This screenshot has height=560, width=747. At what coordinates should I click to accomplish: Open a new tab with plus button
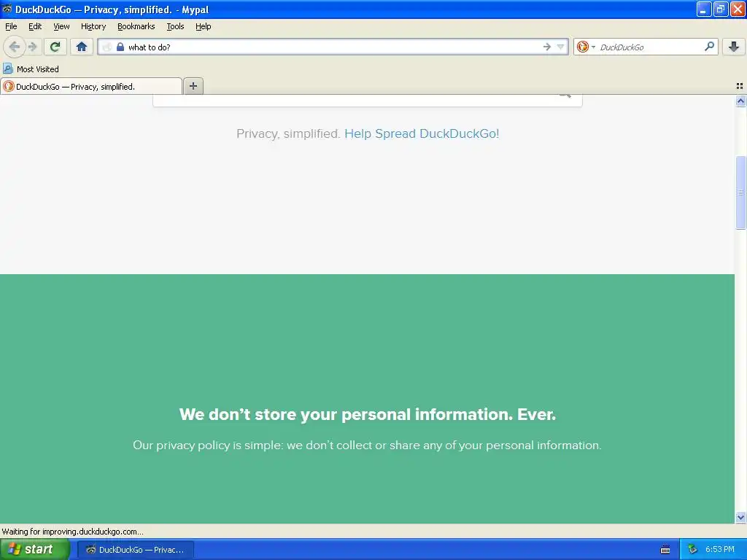pyautogui.click(x=193, y=86)
